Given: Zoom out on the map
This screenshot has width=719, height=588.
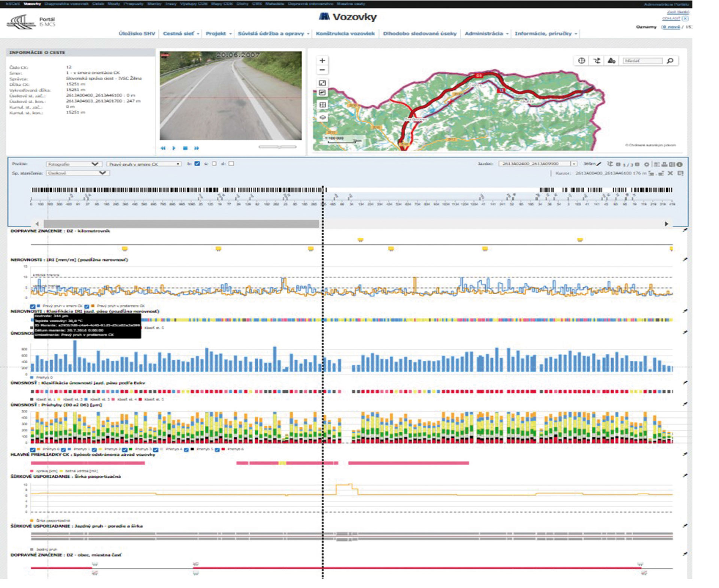Looking at the screenshot, I should tap(322, 70).
